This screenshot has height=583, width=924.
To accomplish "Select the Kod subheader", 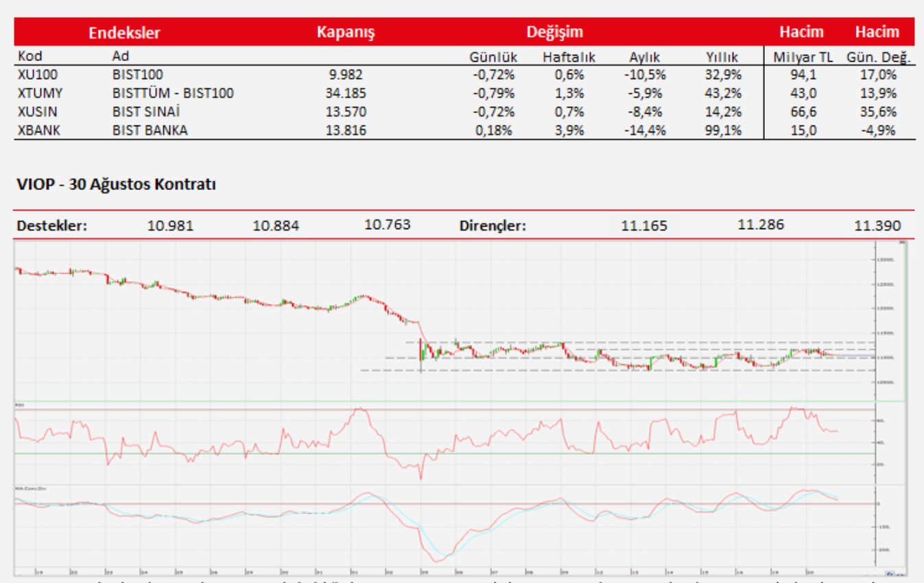I will (29, 56).
